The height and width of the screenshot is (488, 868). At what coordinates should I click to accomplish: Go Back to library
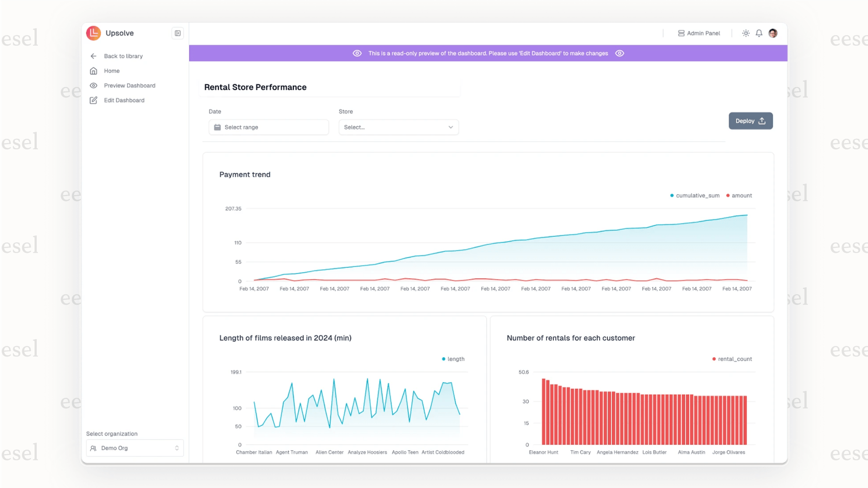tap(122, 56)
